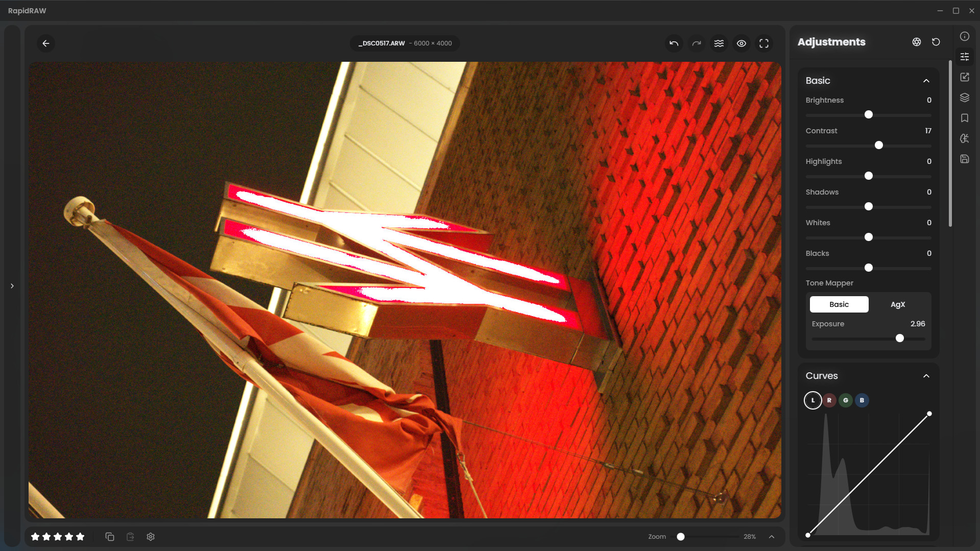Screen dimensions: 980x551
Task: Switch tone mapper to AgX
Action: 897,304
